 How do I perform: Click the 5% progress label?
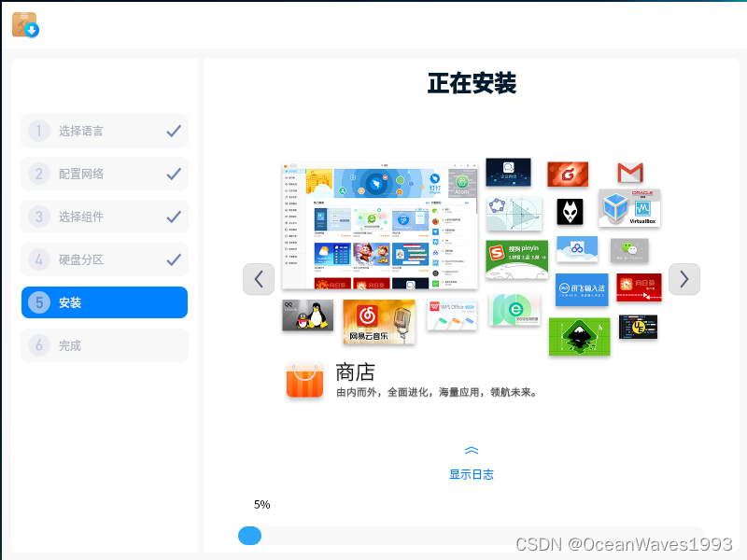click(262, 505)
